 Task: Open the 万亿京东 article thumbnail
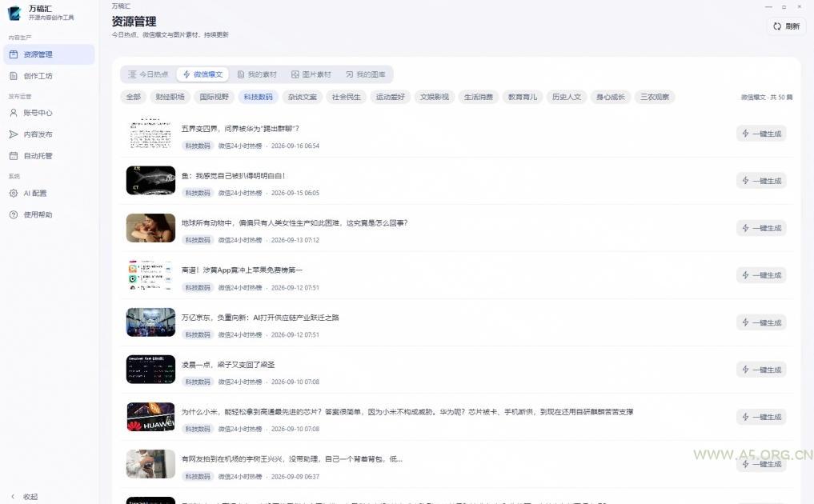point(150,322)
